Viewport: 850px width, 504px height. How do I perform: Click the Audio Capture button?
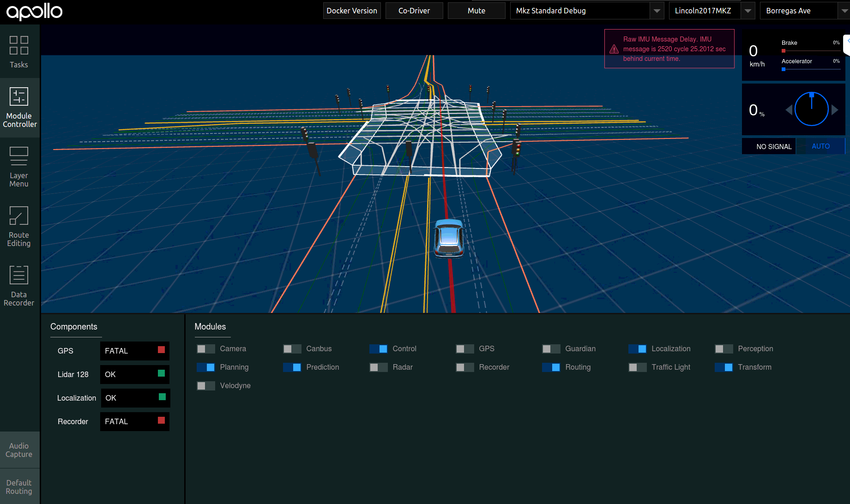19,450
